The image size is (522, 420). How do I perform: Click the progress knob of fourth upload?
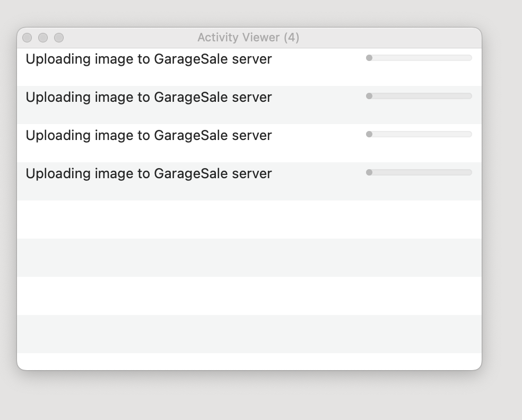[369, 172]
